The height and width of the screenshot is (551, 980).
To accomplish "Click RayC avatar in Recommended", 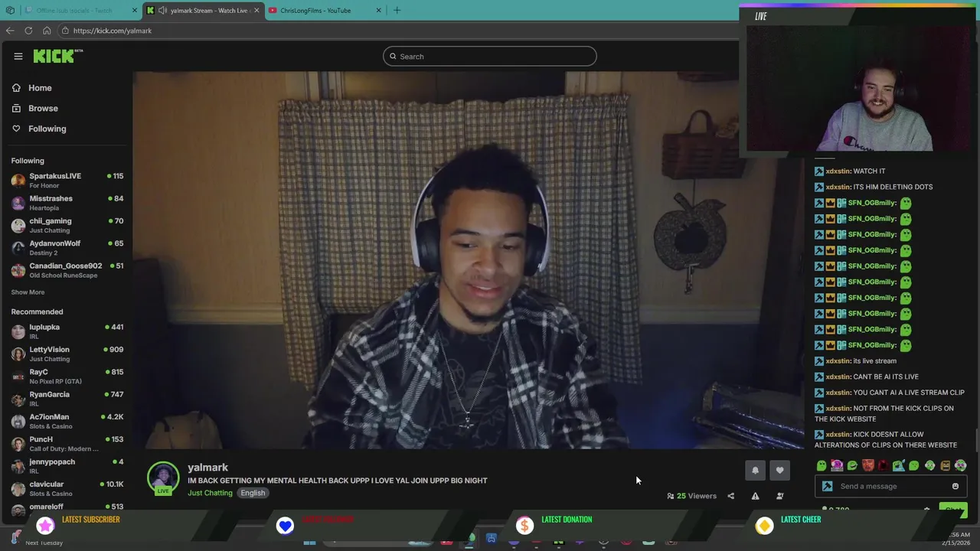I will [18, 377].
